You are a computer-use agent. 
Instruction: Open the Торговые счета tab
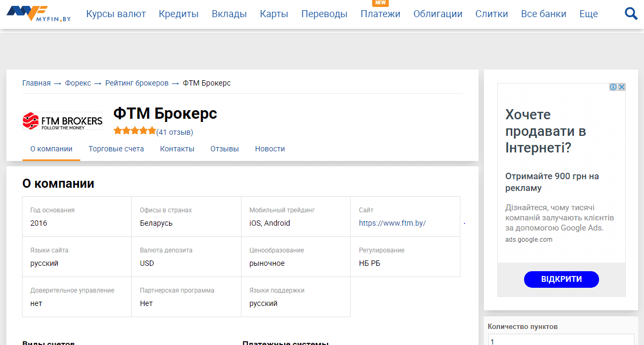pos(116,149)
